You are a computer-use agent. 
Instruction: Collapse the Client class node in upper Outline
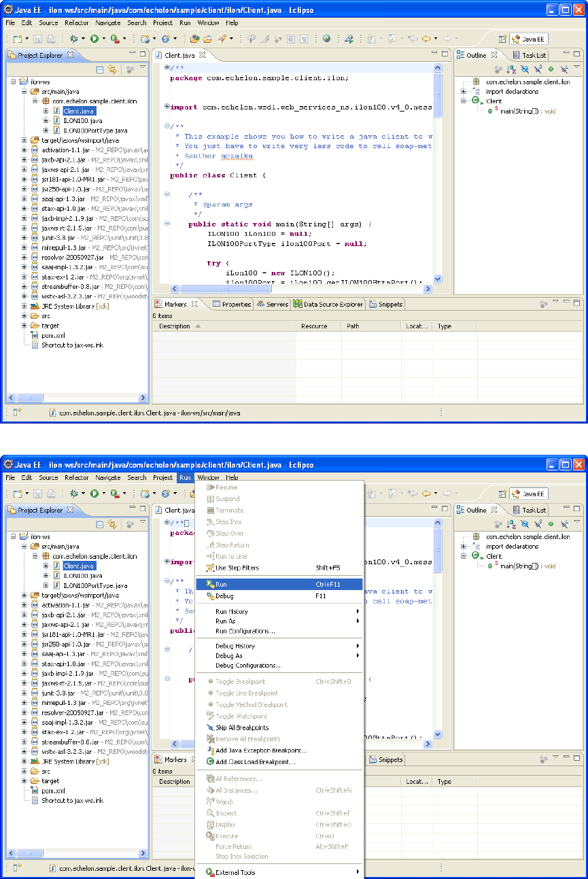click(464, 101)
